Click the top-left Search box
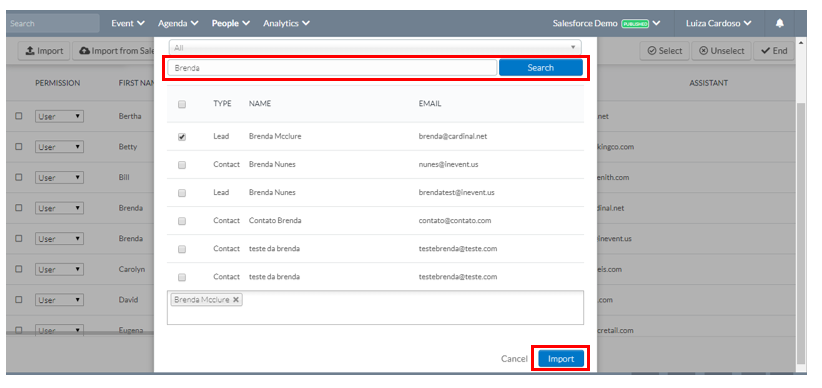822x388 pixels. point(52,23)
